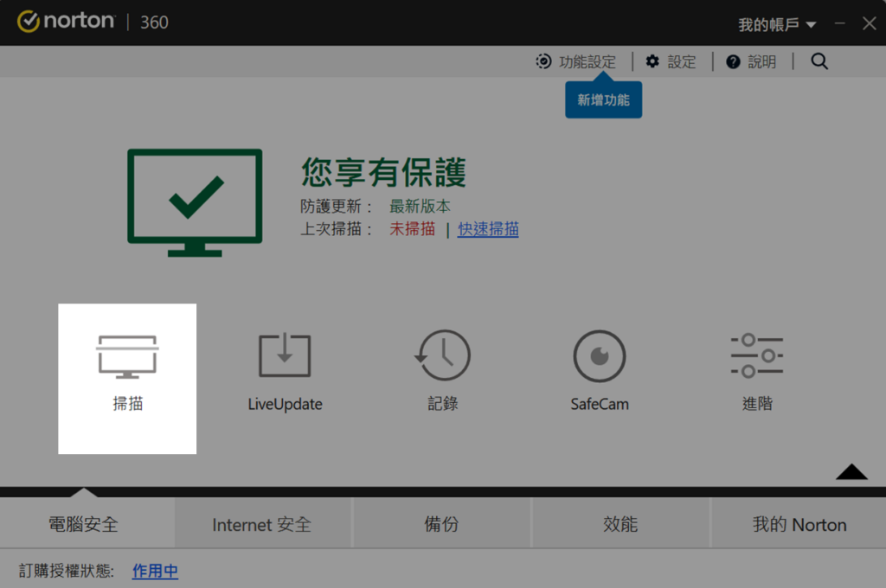
Task: Close the Norton 360 window
Action: click(869, 23)
